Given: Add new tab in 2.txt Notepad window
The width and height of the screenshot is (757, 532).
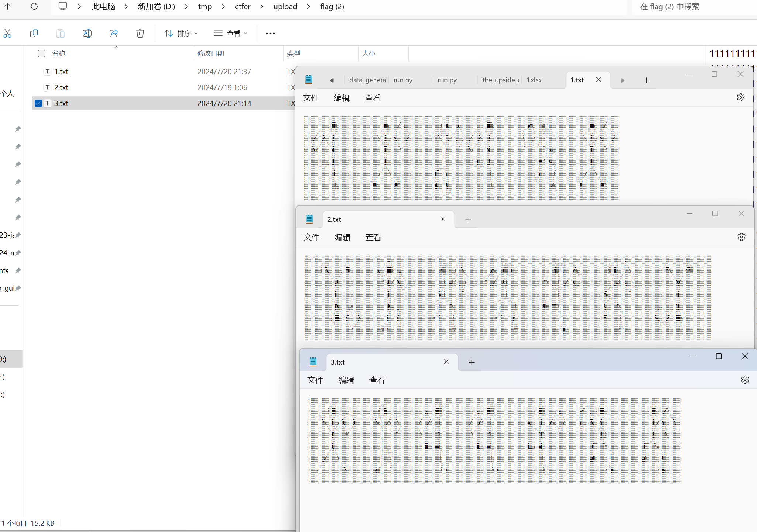Looking at the screenshot, I should click(468, 220).
